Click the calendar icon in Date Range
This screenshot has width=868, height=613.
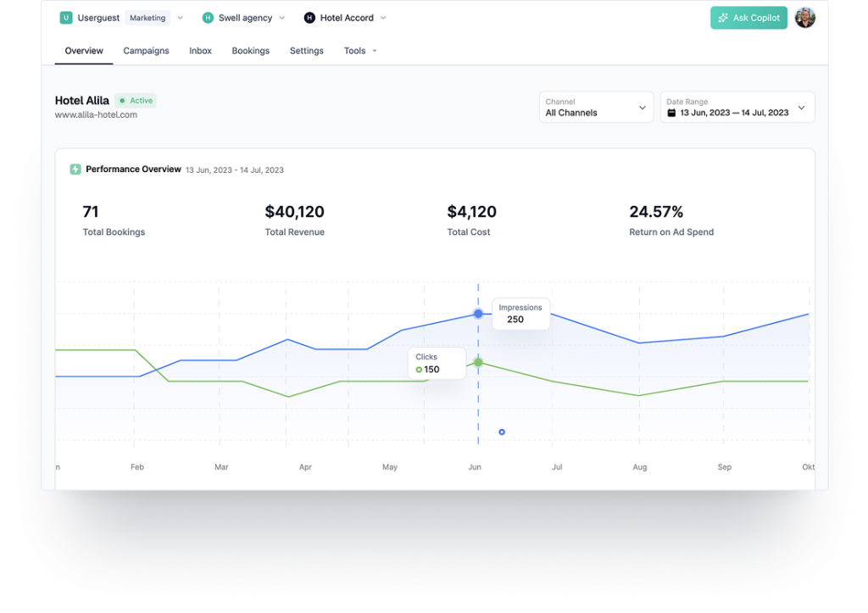[x=672, y=113]
